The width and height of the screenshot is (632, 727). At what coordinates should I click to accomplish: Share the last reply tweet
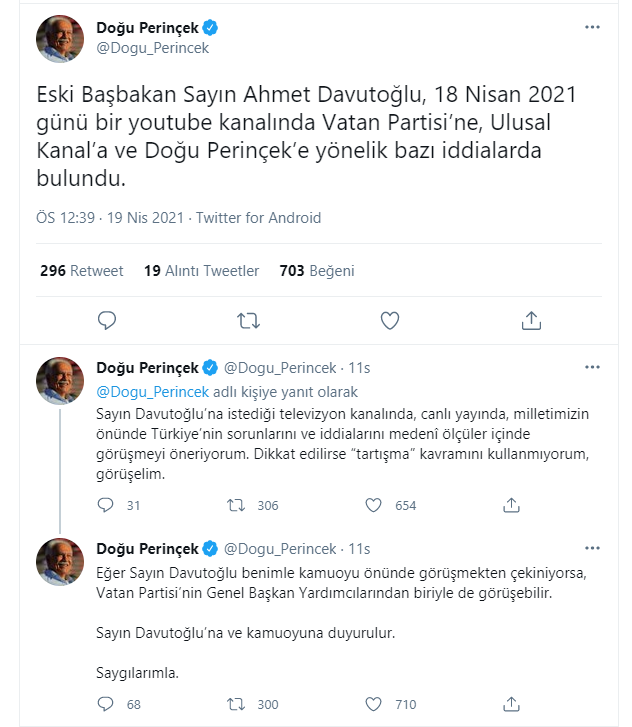click(x=511, y=704)
